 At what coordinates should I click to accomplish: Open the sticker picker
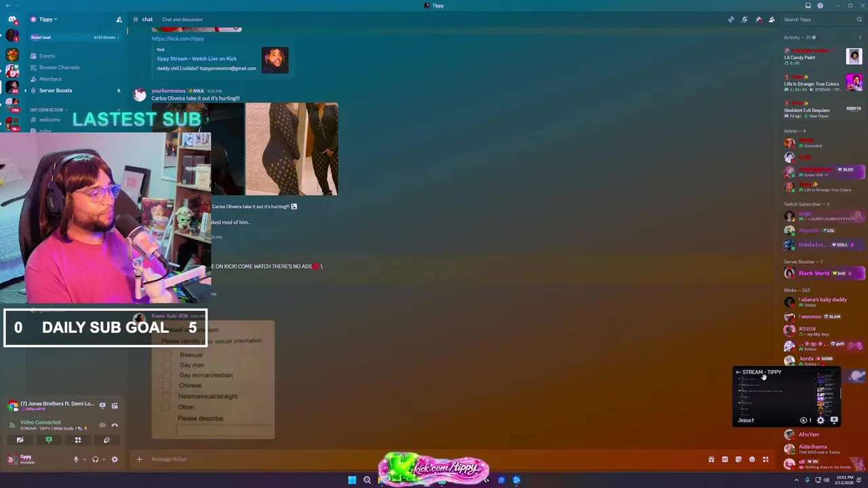click(738, 460)
